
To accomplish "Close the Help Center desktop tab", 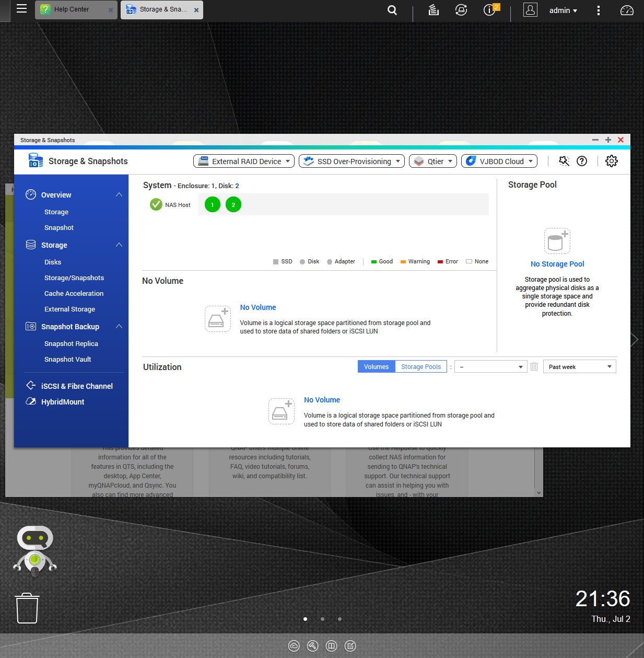I will pos(110,10).
